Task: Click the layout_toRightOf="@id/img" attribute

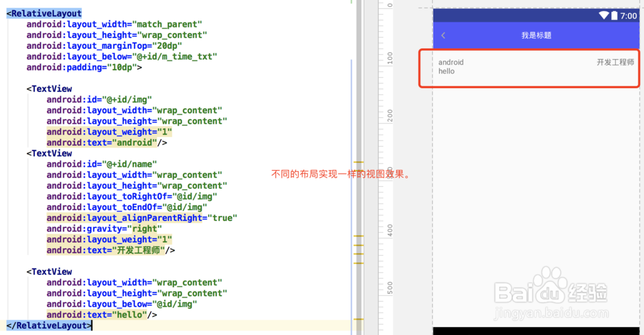Action: coord(132,196)
